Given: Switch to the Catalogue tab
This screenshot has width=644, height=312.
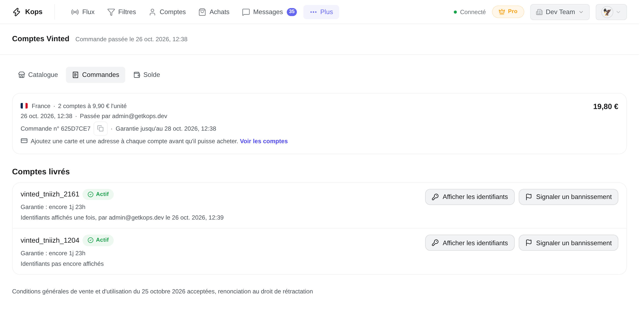Looking at the screenshot, I should click(38, 75).
